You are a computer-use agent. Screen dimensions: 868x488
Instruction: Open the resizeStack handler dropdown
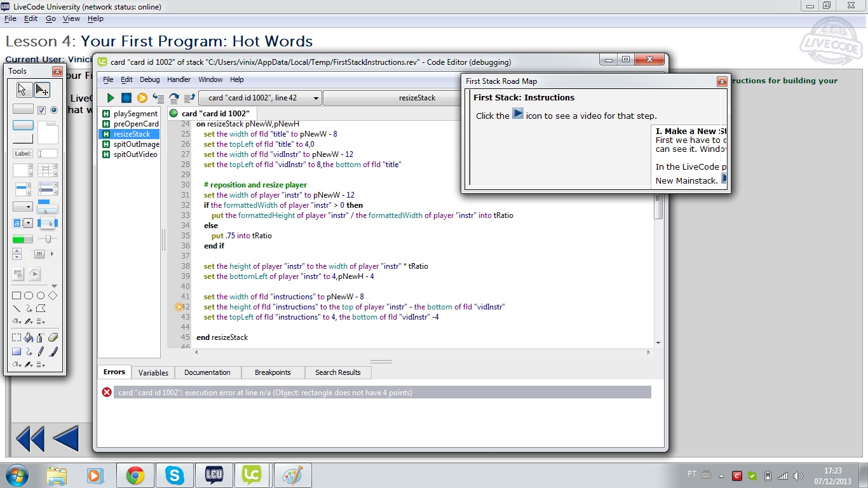417,98
